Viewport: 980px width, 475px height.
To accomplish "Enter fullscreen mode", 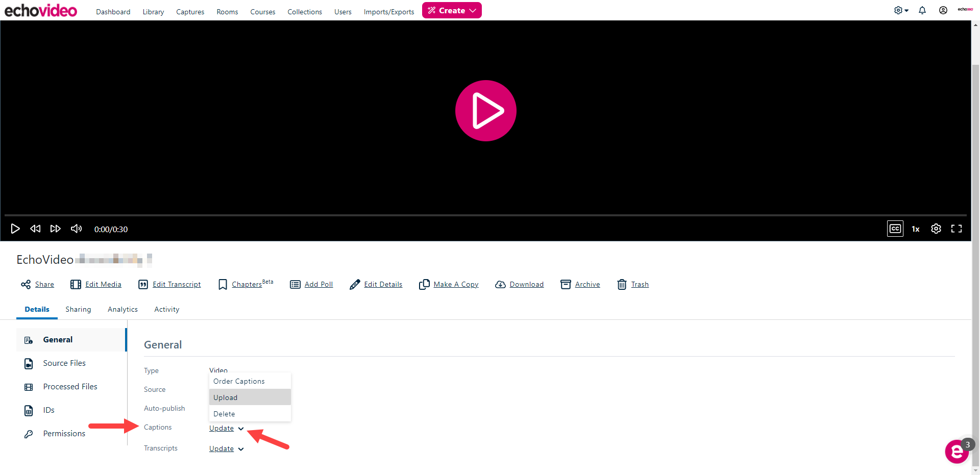I will [957, 229].
